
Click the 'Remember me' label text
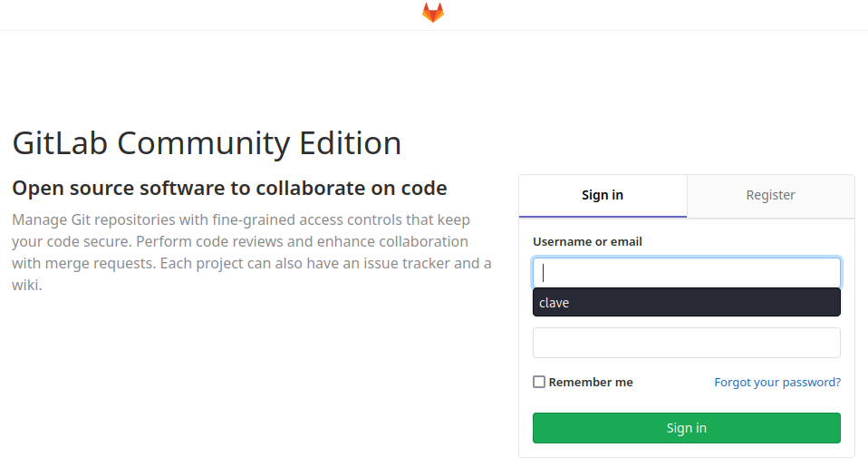click(x=591, y=383)
